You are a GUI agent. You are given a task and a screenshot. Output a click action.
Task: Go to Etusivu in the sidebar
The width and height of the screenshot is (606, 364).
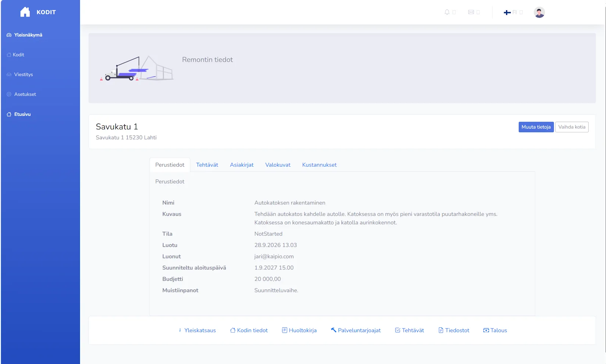point(19,114)
